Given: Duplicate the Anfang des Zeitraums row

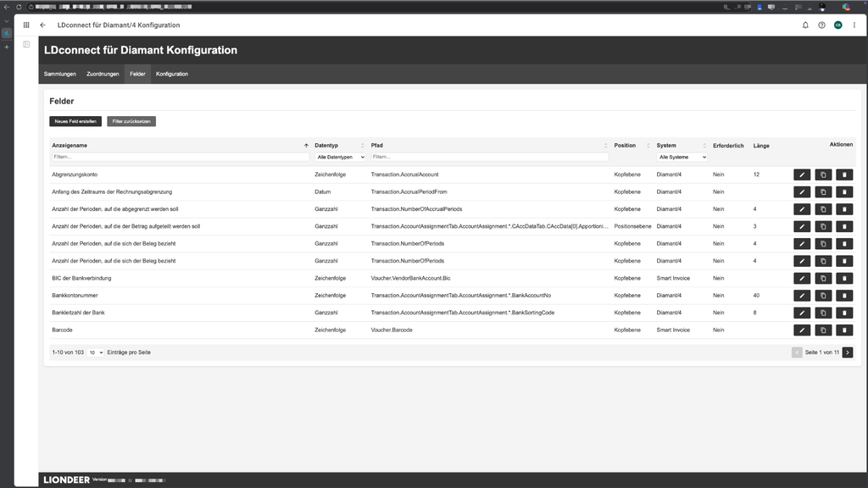Looking at the screenshot, I should point(823,192).
